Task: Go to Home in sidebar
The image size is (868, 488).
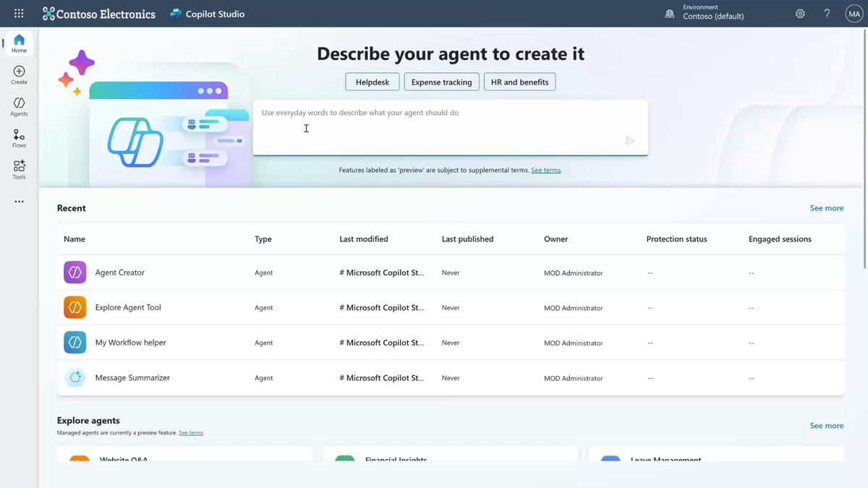Action: [x=19, y=44]
